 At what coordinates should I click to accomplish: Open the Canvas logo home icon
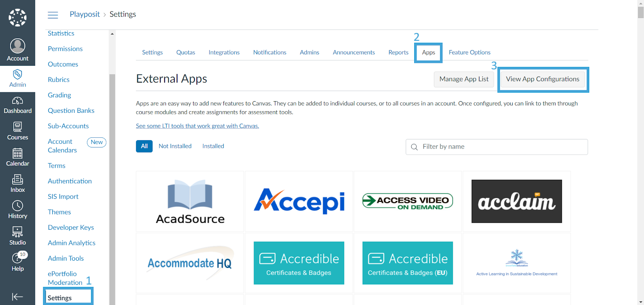pyautogui.click(x=17, y=17)
